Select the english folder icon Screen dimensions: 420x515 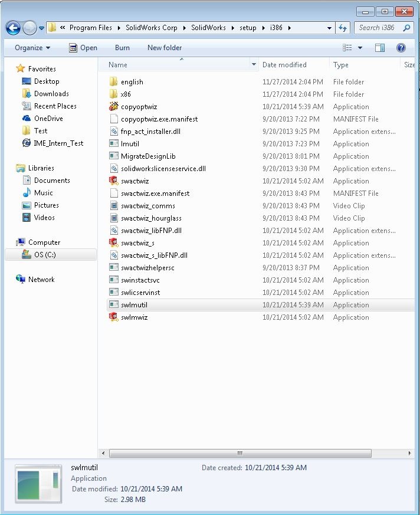(114, 82)
